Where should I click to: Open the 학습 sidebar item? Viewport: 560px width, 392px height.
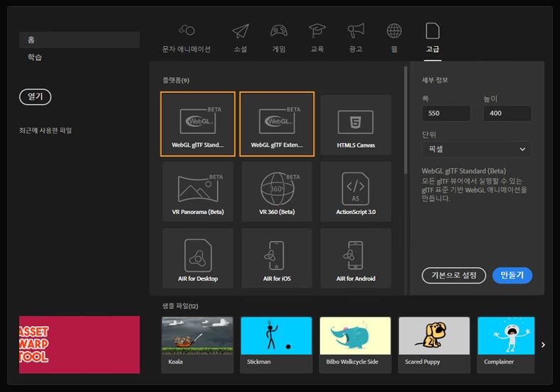pyautogui.click(x=35, y=57)
